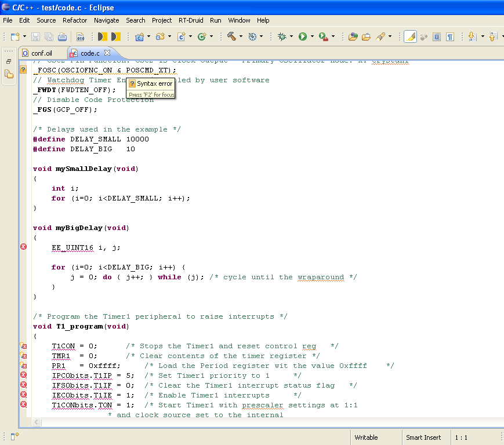Expand the New C/C++ Project dropdown arrow
The height and width of the screenshot is (445, 504).
point(148,37)
